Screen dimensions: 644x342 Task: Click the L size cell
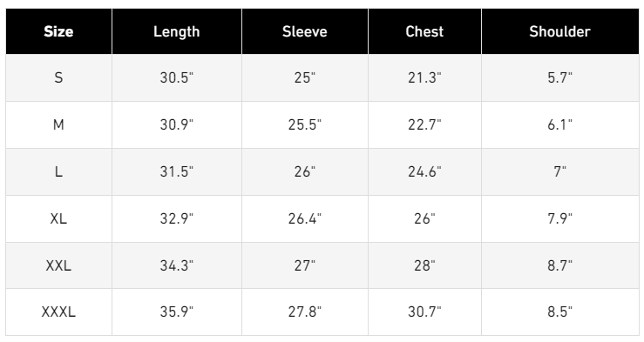point(58,171)
